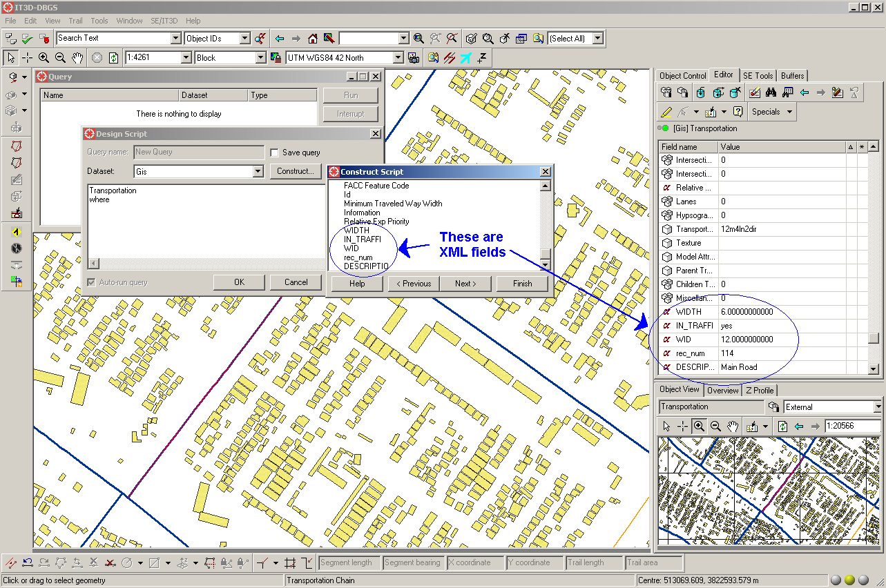Click the binoculars find icon in Editor
Viewport: 886px width, 588px height.
(x=771, y=92)
